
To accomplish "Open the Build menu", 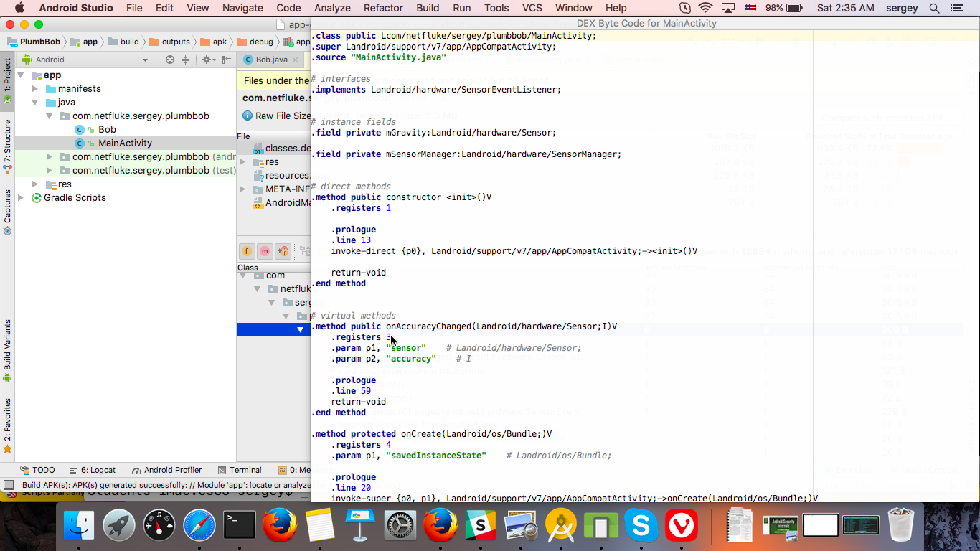I will [x=428, y=8].
